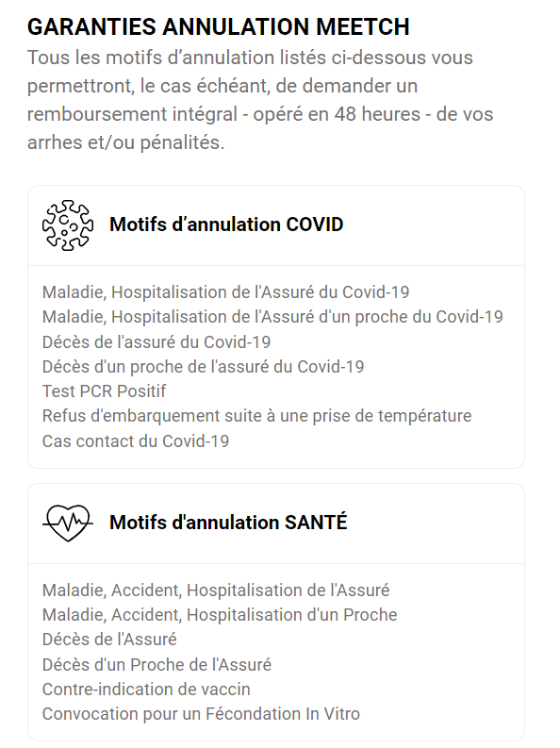Click 'Refus d'embarquement suite à une prise de température'
Screen dimensions: 560x748
(x=256, y=416)
